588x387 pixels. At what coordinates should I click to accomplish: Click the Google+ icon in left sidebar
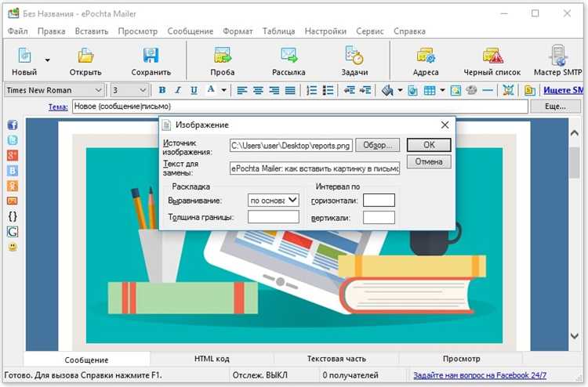click(x=13, y=155)
